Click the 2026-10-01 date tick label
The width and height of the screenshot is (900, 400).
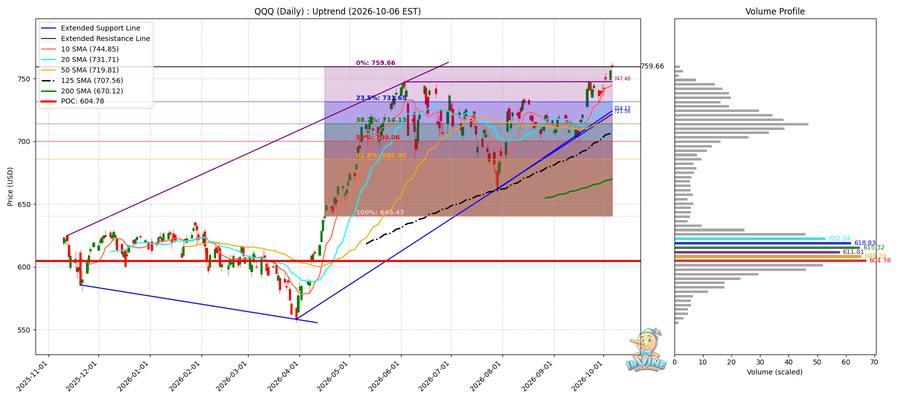589,376
